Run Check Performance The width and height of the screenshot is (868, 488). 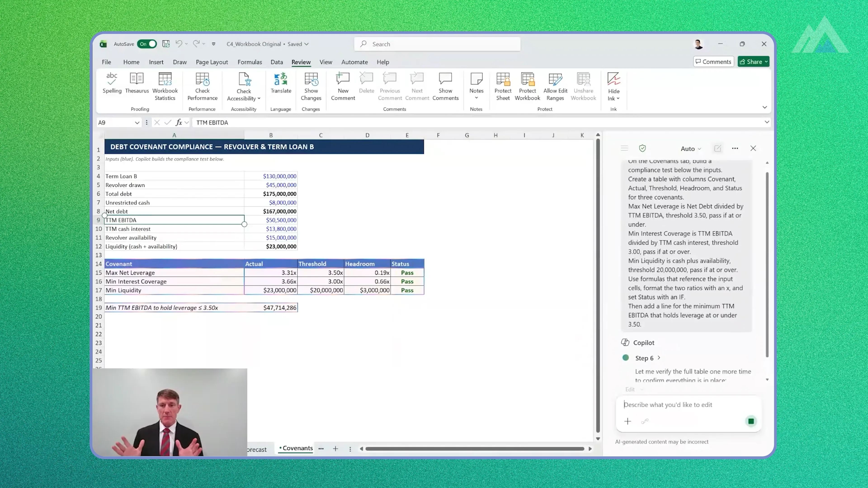point(202,87)
